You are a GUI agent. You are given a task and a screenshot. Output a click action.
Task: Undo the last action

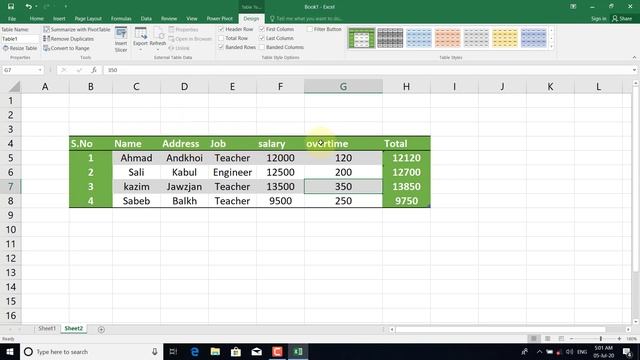(x=28, y=7)
